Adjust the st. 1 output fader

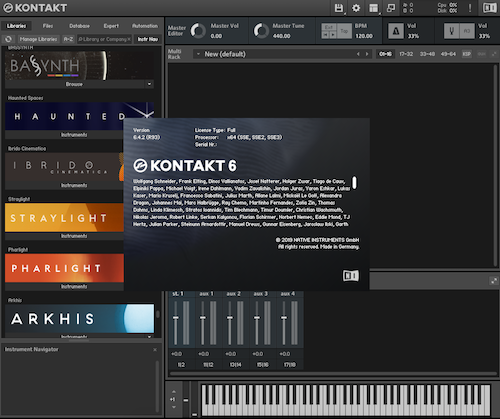(x=176, y=318)
